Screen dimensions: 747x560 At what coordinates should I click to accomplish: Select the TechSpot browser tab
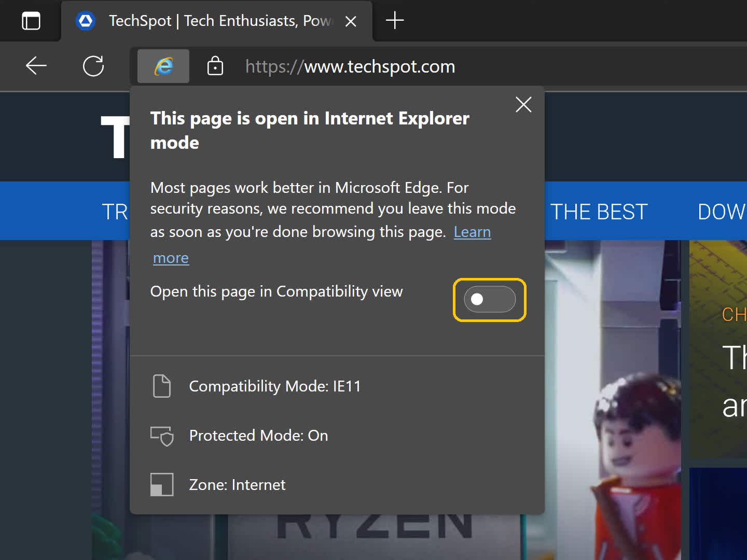(217, 21)
